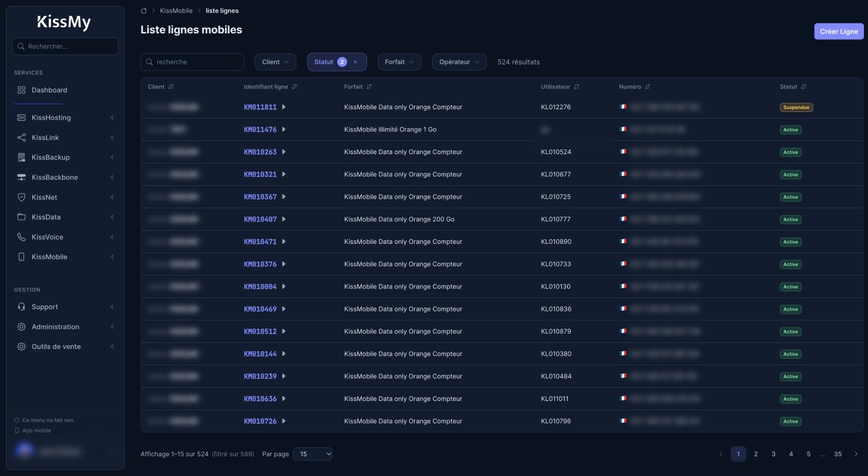Focus the sidebar Rechercher field
This screenshot has height=476, width=868.
pos(65,46)
